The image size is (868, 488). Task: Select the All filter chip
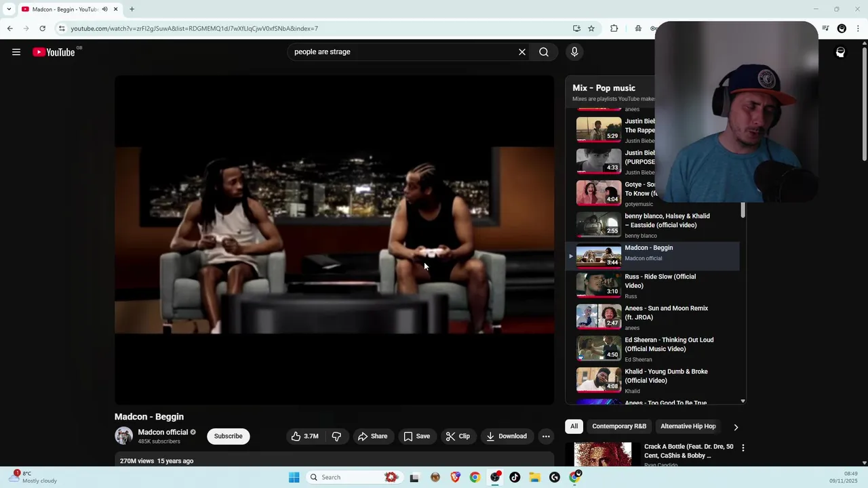tap(574, 426)
